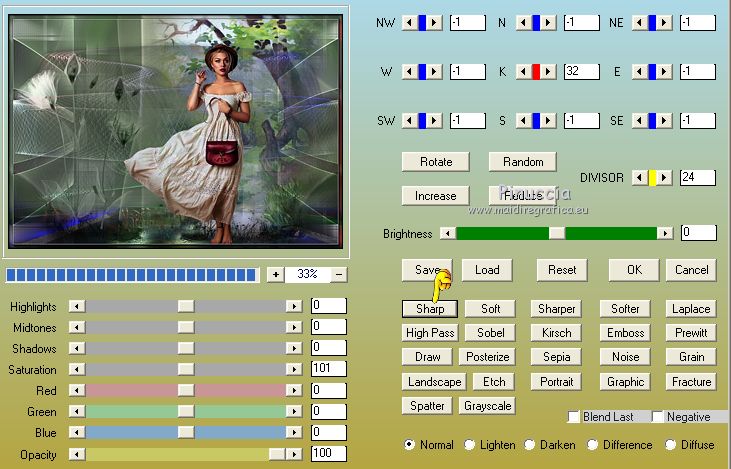
Task: Apply the Fracture preset
Action: point(691,382)
